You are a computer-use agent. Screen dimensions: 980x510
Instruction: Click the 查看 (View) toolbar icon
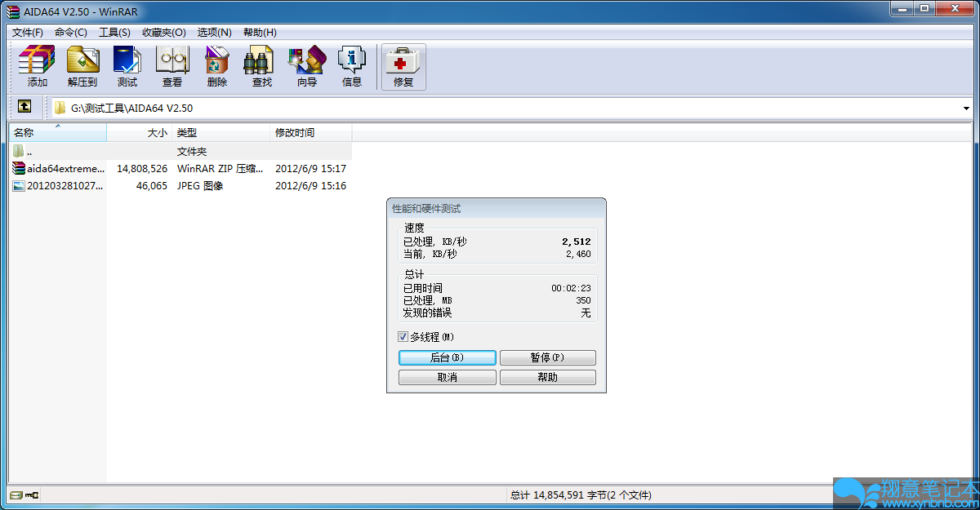click(x=172, y=60)
